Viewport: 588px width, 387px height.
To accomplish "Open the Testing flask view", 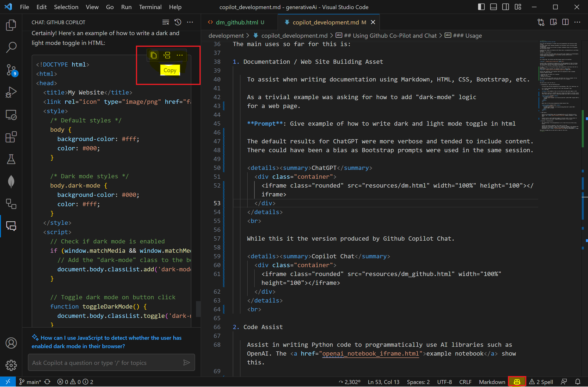I will [x=11, y=160].
